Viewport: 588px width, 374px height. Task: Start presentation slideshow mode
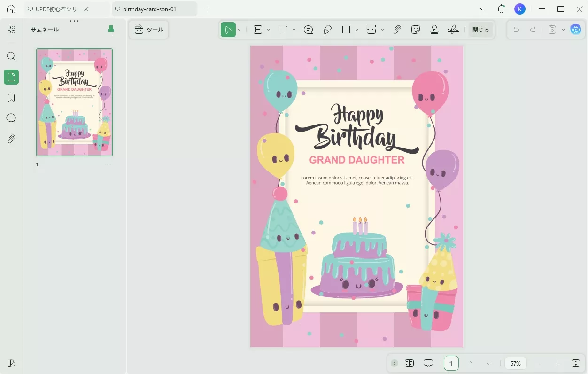[428, 363]
